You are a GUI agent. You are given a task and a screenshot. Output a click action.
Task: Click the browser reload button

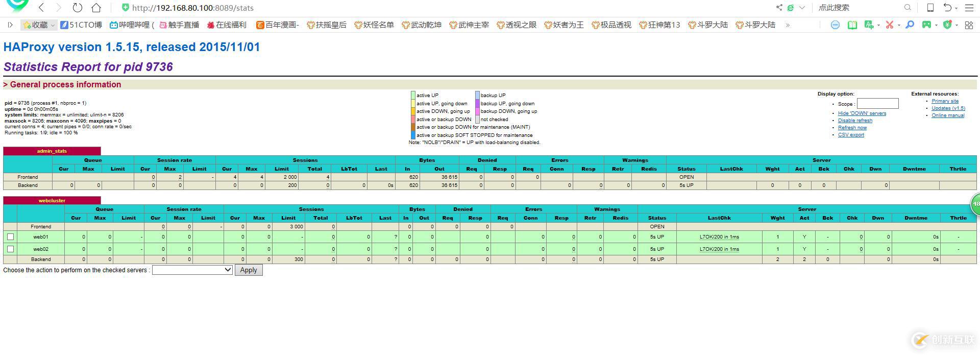coord(77,8)
